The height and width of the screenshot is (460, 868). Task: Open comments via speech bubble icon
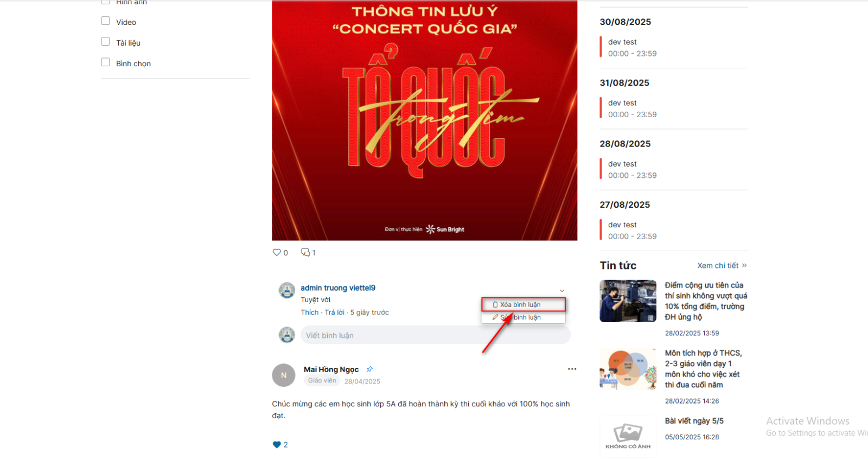tap(305, 252)
